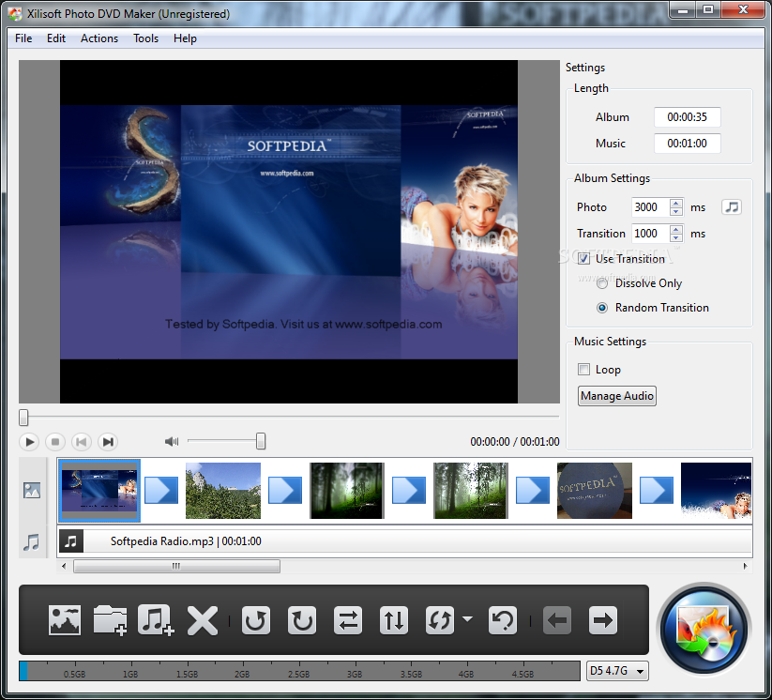The height and width of the screenshot is (700, 772).
Task: Jump to the previous photo
Action: [x=82, y=442]
